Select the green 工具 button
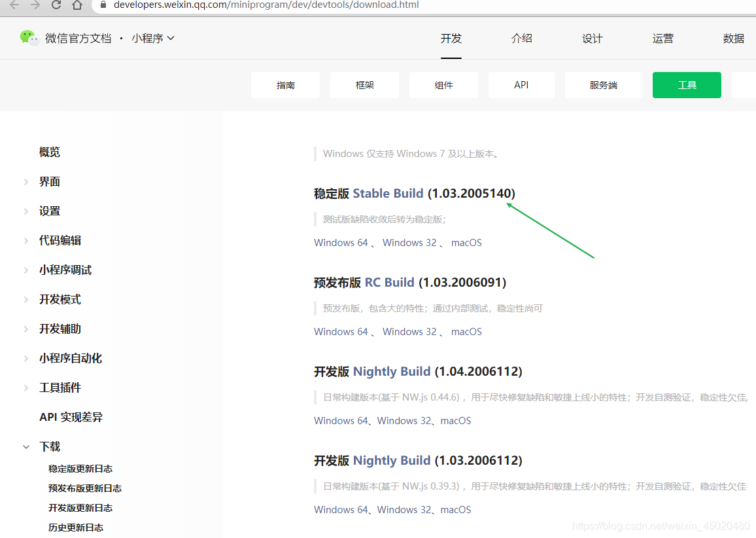 click(x=687, y=85)
